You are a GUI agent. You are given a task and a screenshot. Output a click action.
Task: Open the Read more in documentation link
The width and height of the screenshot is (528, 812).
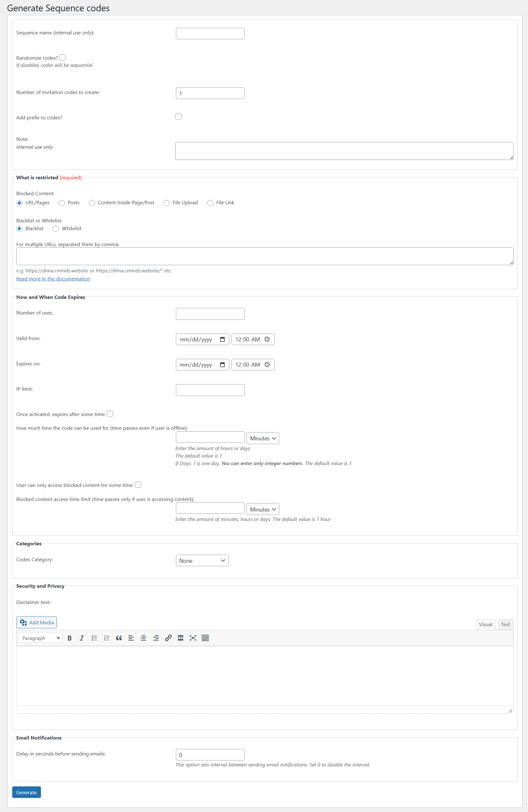pos(53,279)
